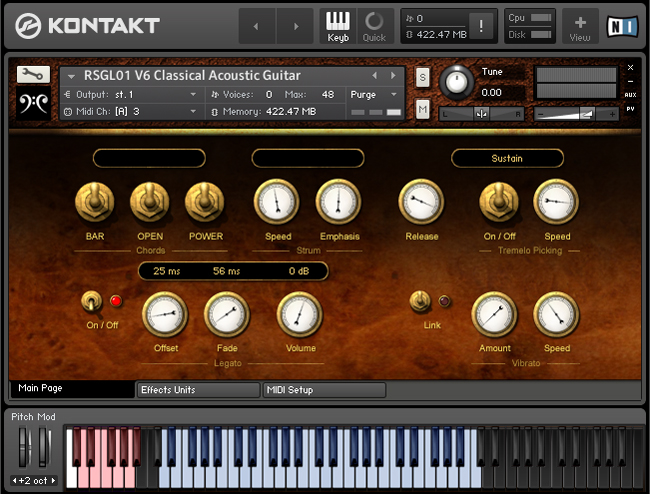Click the Release knob
650x494 pixels.
pyautogui.click(x=421, y=202)
